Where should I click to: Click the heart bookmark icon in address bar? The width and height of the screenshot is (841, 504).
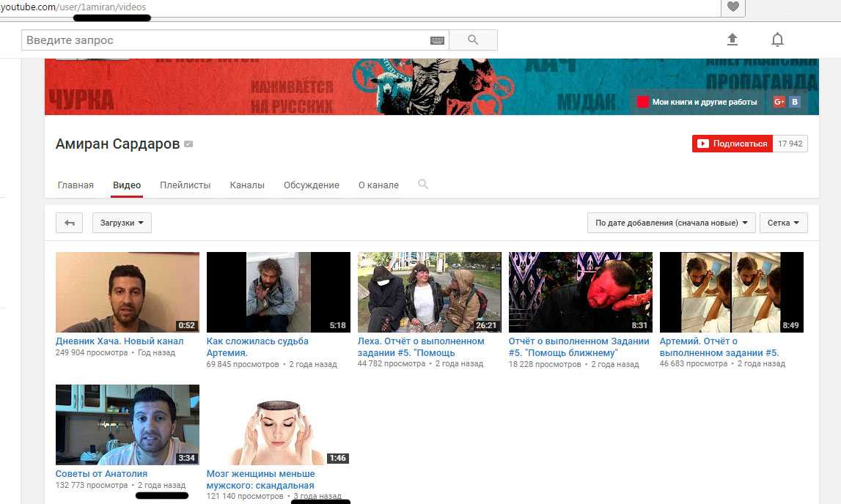point(732,7)
